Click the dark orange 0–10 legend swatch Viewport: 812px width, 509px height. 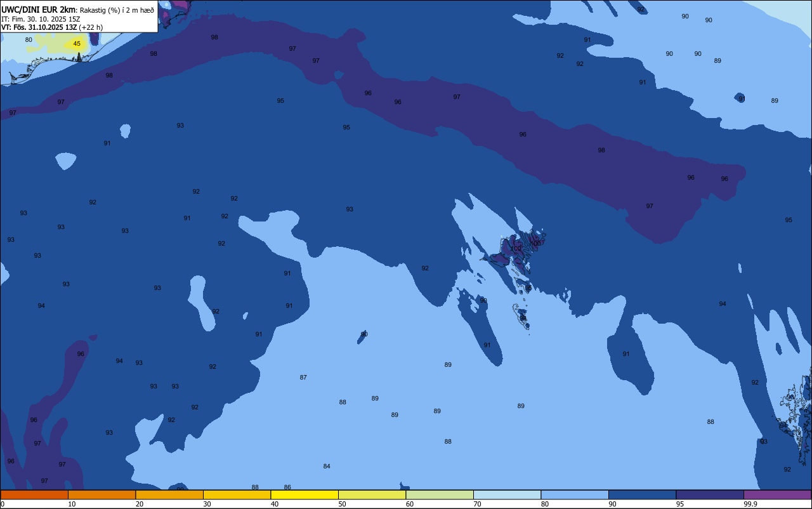(x=34, y=494)
